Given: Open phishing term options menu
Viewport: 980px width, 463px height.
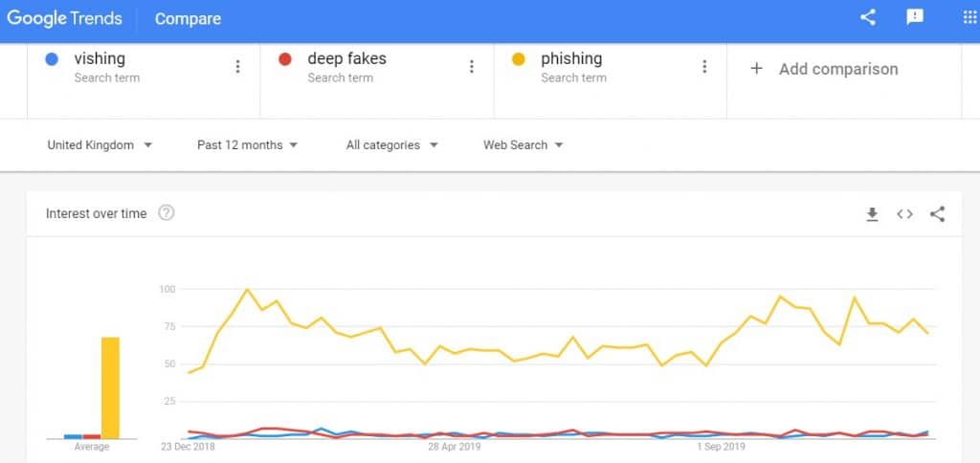Looking at the screenshot, I should pyautogui.click(x=705, y=67).
